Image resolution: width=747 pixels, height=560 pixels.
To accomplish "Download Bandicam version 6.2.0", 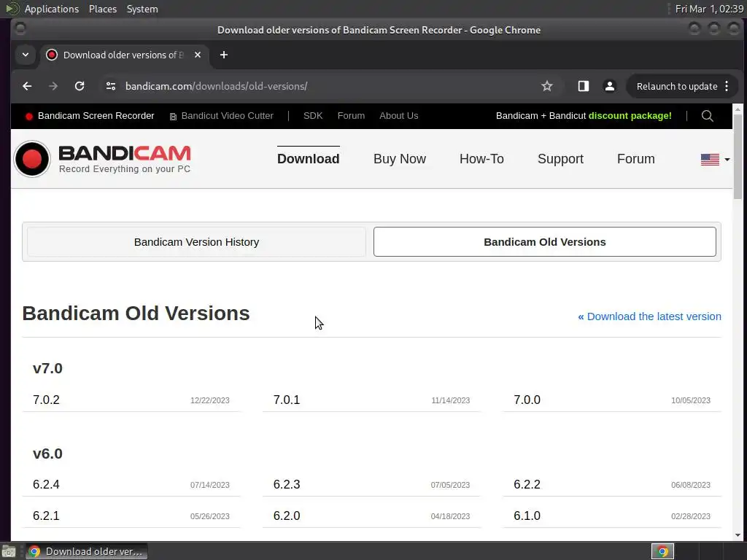I will pyautogui.click(x=286, y=516).
